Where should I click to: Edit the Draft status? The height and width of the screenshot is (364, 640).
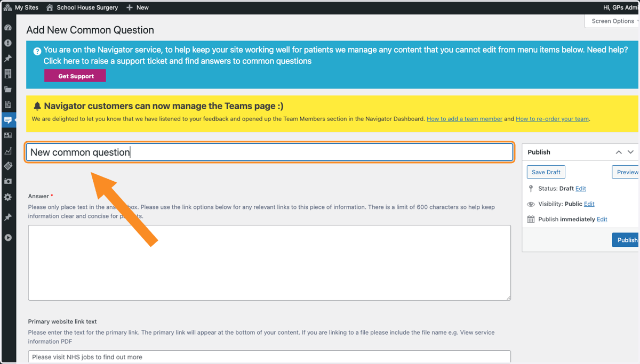(x=581, y=189)
